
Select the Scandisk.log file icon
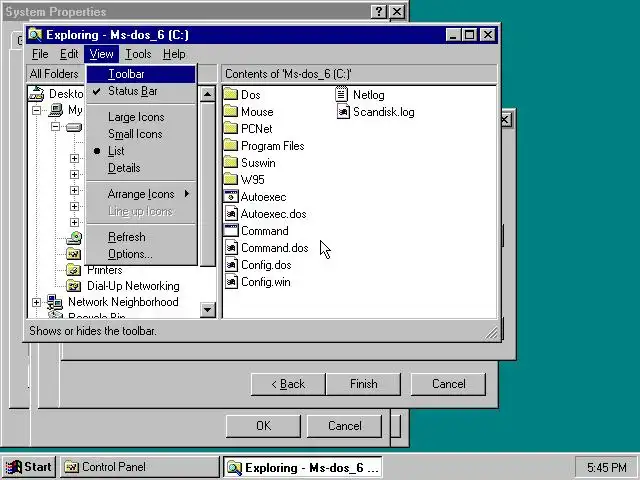pyautogui.click(x=343, y=112)
